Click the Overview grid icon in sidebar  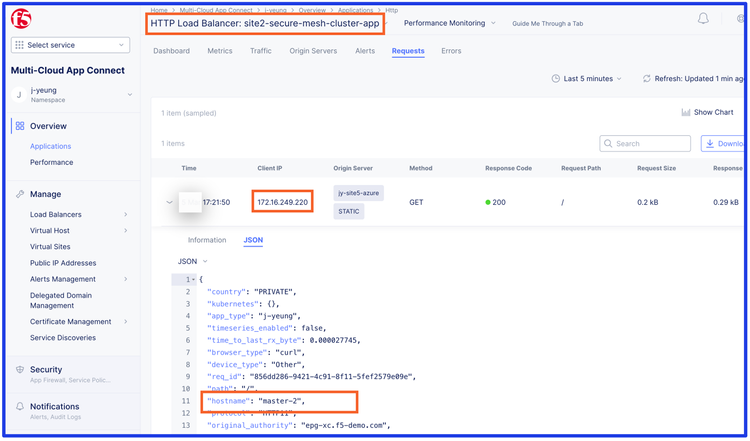20,126
